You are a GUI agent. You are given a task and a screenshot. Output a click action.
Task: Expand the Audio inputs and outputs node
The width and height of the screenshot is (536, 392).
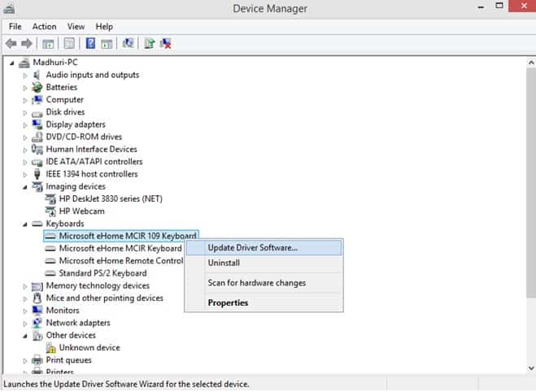coord(24,76)
